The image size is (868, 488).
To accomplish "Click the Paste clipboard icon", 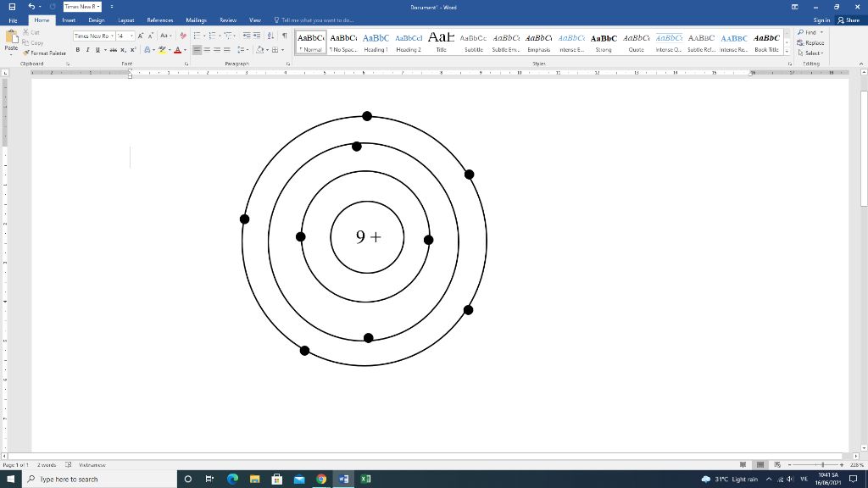I will click(x=11, y=37).
